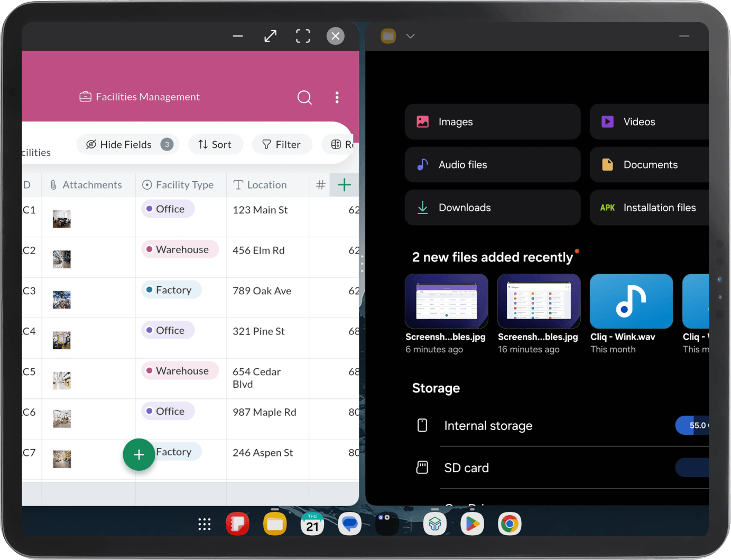Open the blue Messages app in taskbar

tap(350, 524)
